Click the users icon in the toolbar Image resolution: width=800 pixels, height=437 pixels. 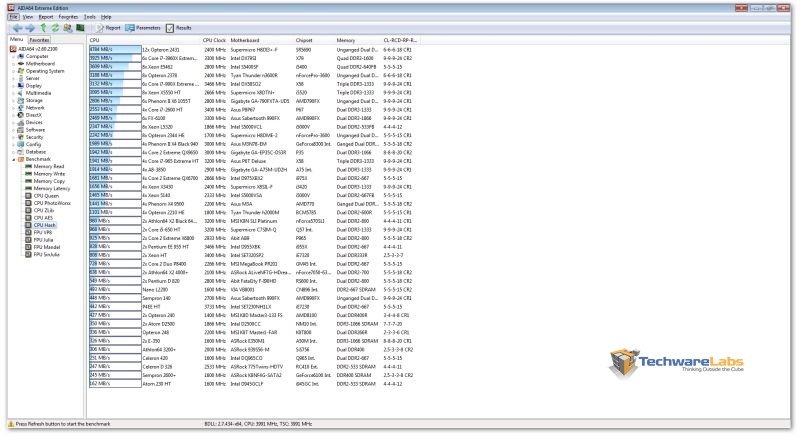click(67, 28)
